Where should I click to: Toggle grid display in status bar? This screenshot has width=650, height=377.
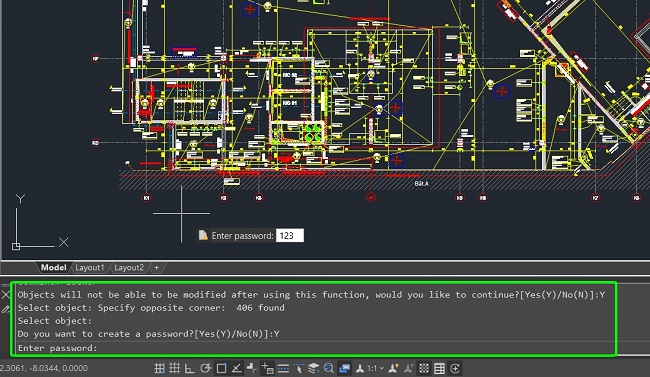tap(160, 368)
